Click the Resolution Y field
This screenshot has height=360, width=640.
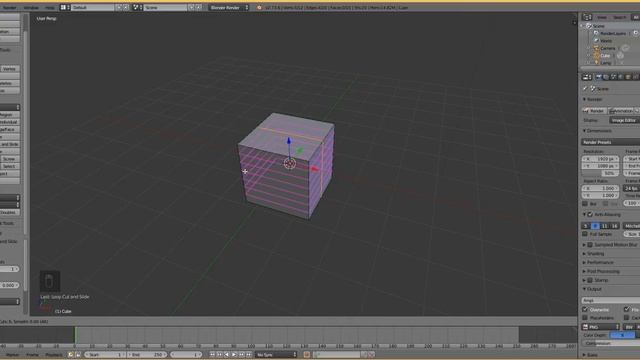(600, 166)
